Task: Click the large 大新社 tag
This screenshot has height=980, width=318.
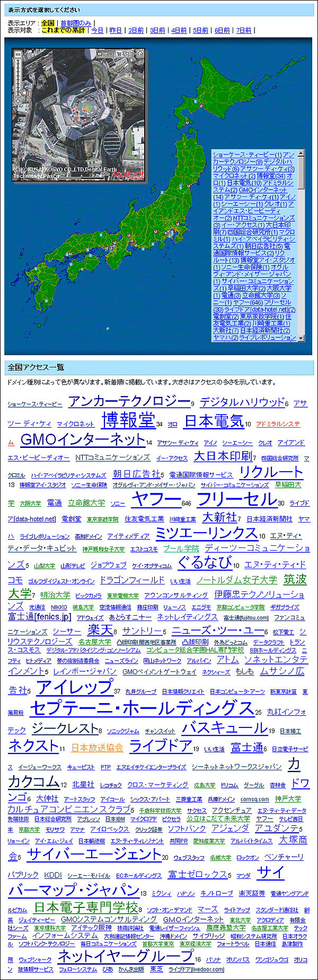Action: [x=219, y=516]
